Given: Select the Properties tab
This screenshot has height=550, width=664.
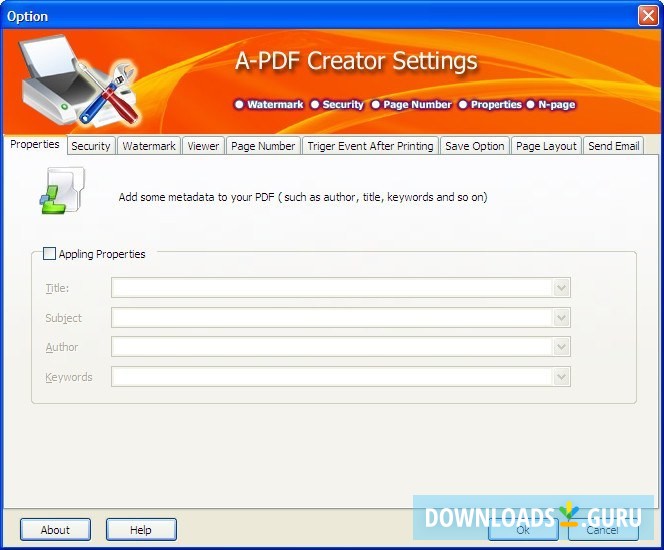Looking at the screenshot, I should pyautogui.click(x=35, y=144).
